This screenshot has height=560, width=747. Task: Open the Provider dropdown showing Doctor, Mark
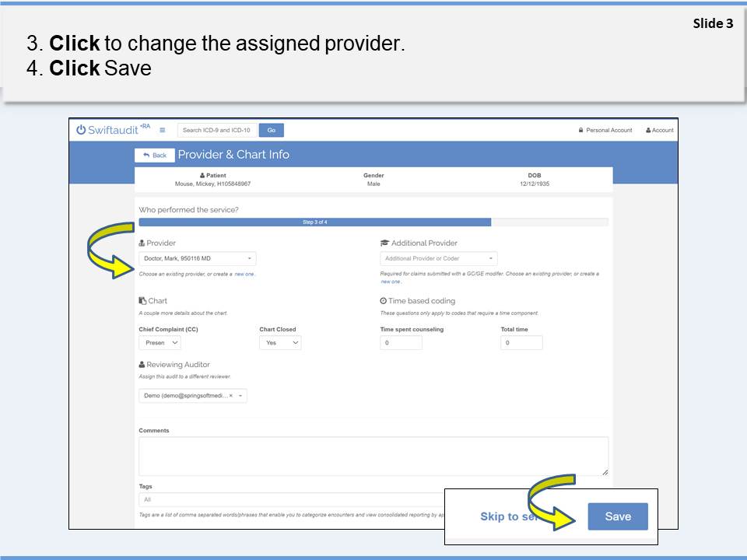tap(197, 258)
